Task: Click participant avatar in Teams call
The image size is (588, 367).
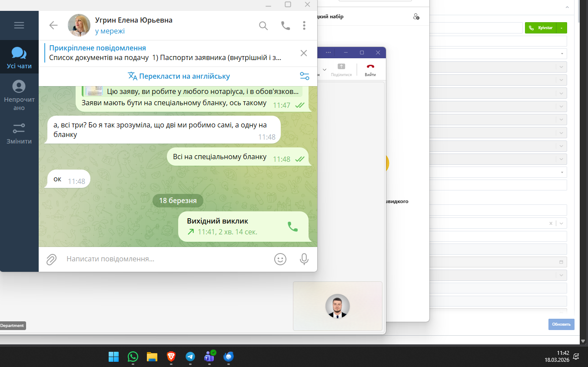Action: coord(338,306)
